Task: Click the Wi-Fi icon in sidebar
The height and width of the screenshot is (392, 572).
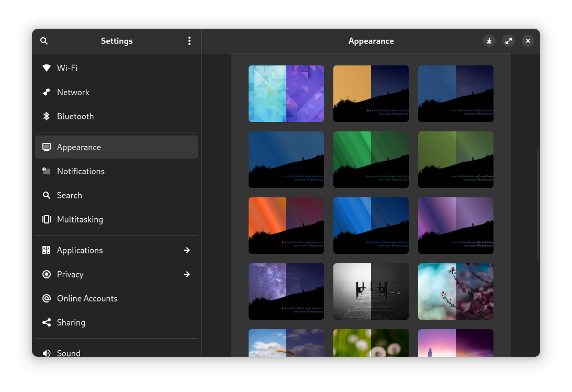Action: click(47, 68)
